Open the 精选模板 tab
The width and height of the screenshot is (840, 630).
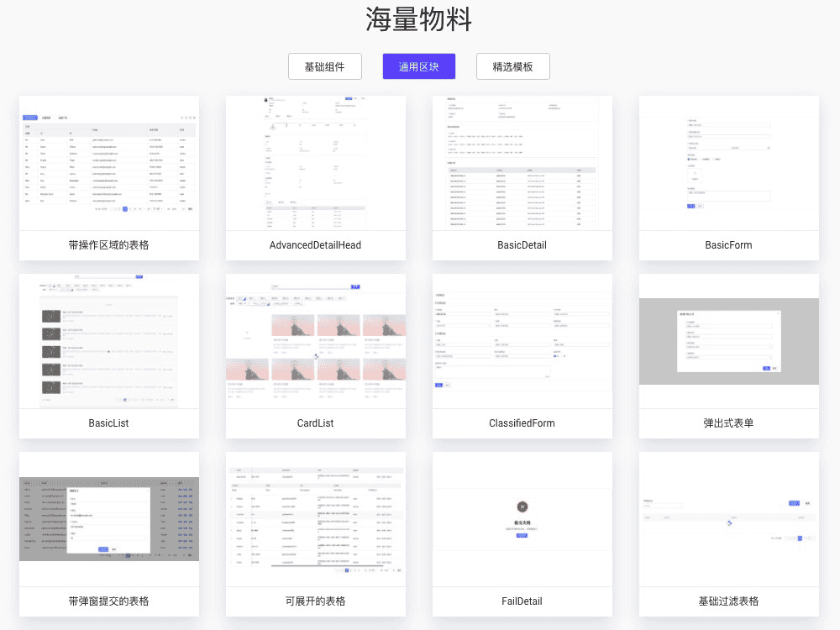coord(512,66)
